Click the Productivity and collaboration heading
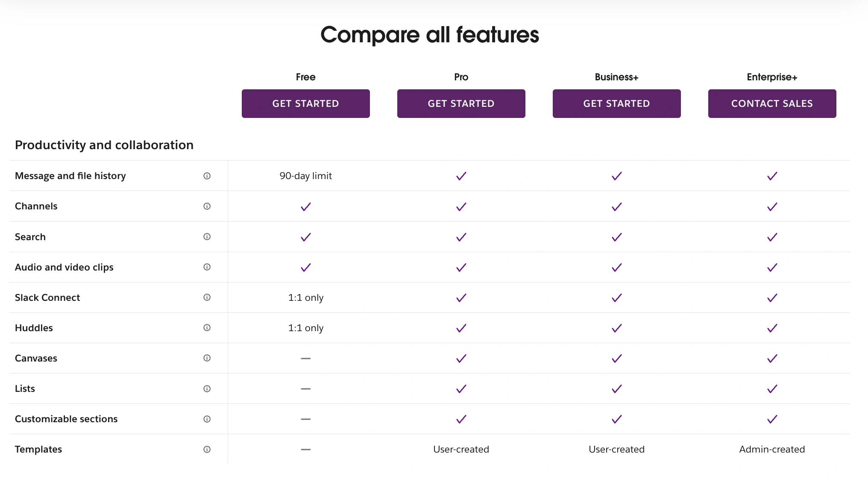The width and height of the screenshot is (868, 488). (104, 145)
